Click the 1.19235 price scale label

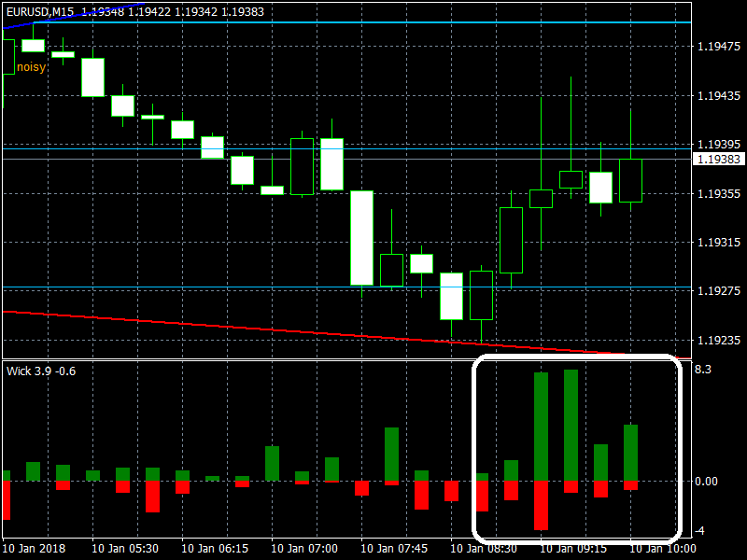pyautogui.click(x=719, y=340)
